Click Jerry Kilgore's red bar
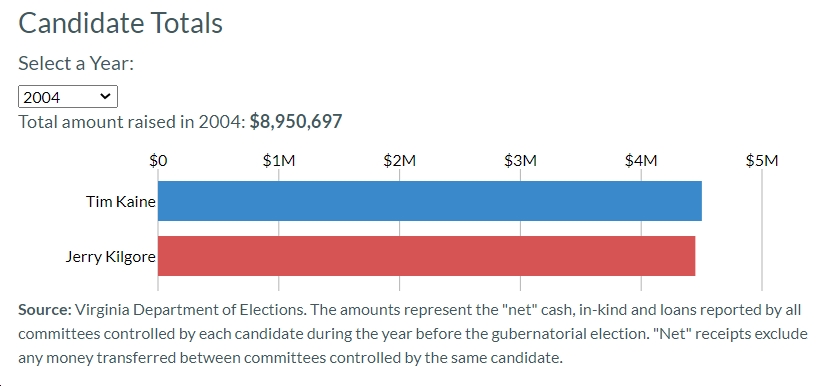 [427, 256]
